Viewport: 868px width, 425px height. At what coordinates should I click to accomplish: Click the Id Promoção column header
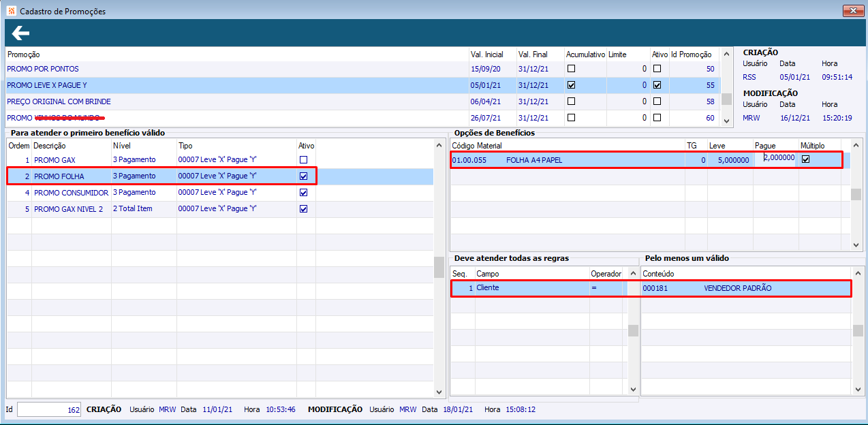click(692, 54)
